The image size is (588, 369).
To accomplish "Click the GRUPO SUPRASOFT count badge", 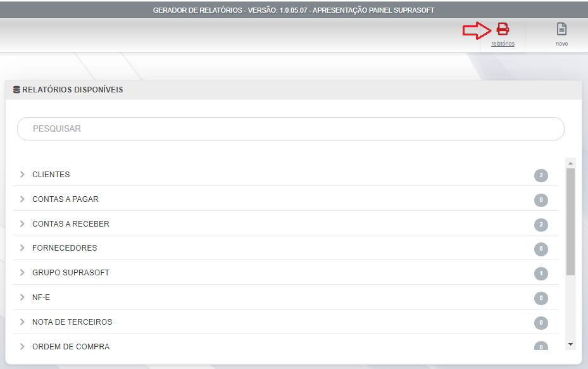I will 541,273.
